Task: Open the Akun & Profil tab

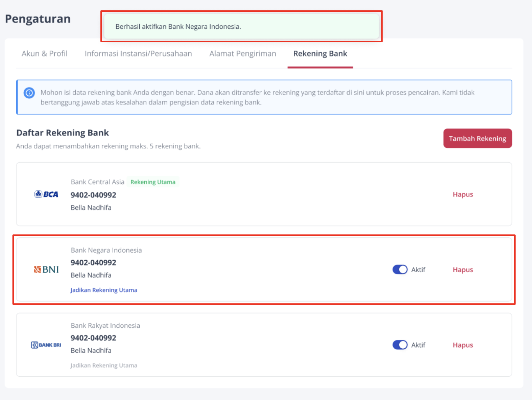Action: click(45, 54)
